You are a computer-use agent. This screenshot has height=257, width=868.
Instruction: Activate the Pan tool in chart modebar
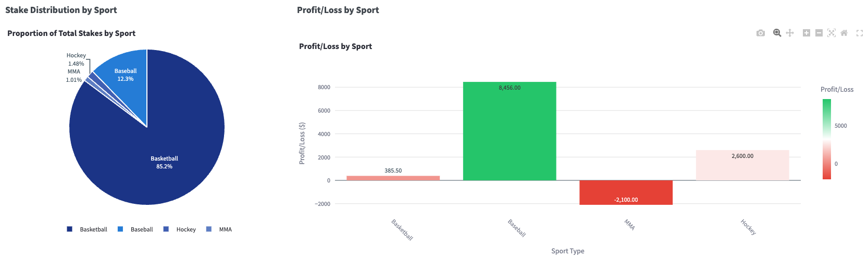[x=790, y=33]
